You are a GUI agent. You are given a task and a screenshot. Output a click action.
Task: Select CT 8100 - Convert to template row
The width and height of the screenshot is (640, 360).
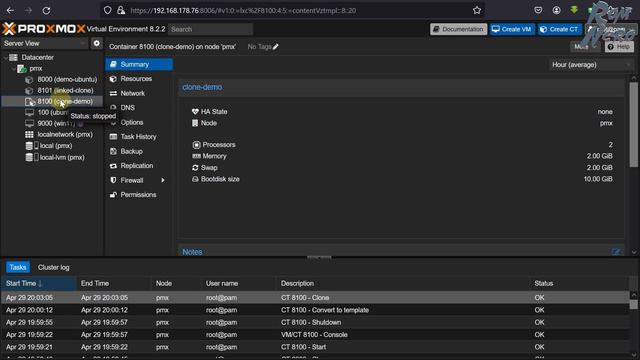pos(315,310)
